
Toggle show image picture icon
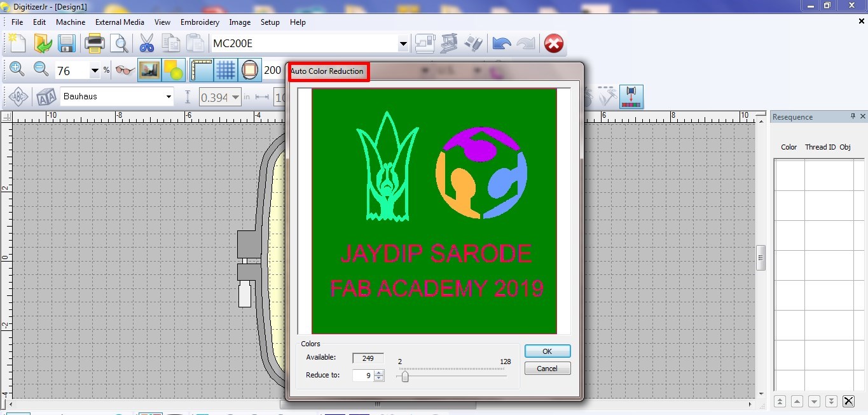149,70
